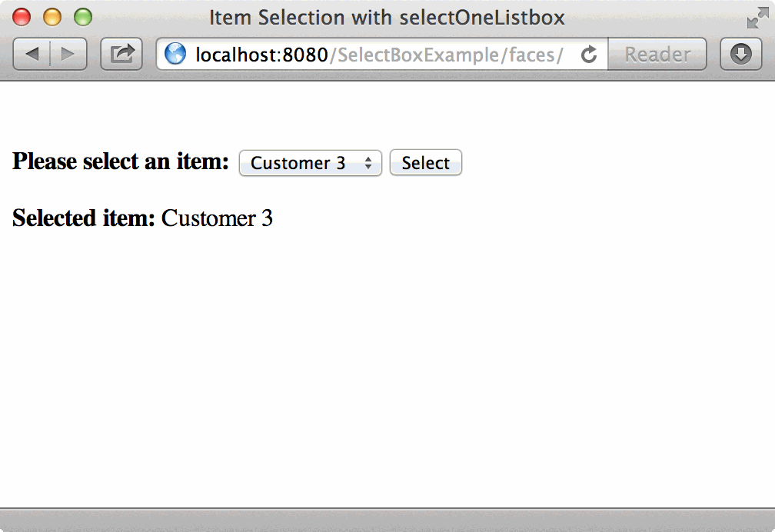Show the Downloads list
Screen dimensions: 775x532
[740, 54]
